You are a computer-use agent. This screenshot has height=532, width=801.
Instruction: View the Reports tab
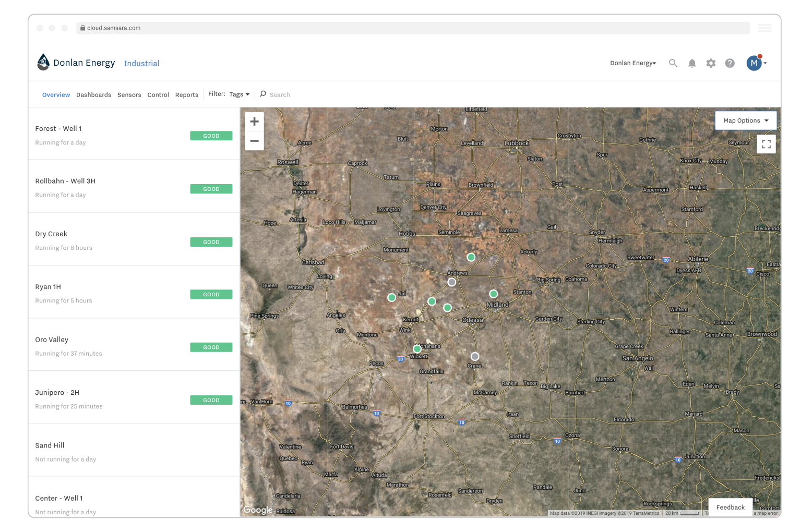(187, 95)
